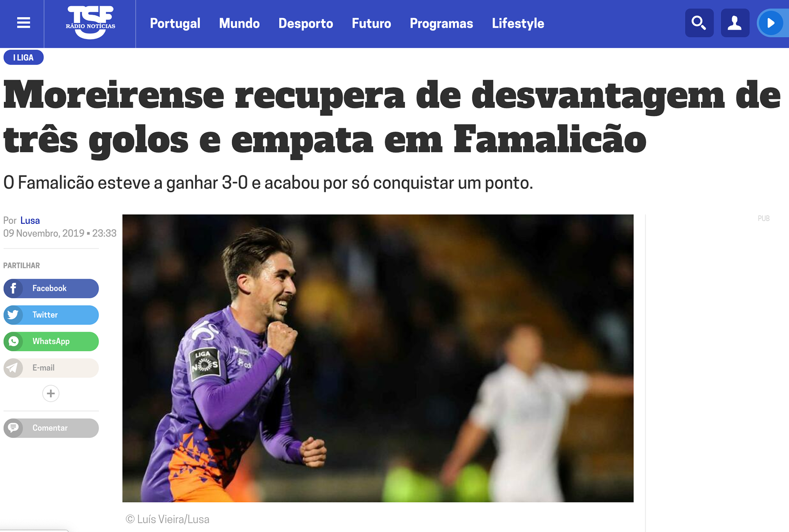Click the Facebook f icon
This screenshot has height=532, width=789.
(x=13, y=288)
